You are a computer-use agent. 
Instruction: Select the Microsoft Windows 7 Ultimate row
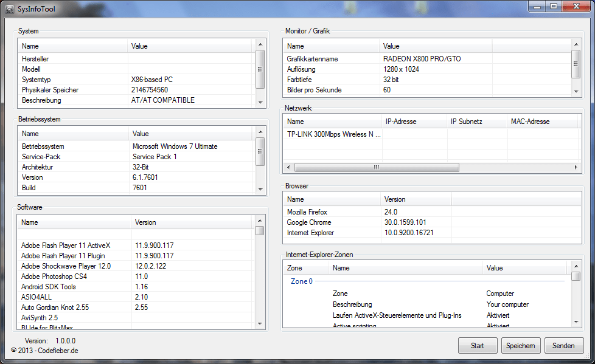point(137,146)
